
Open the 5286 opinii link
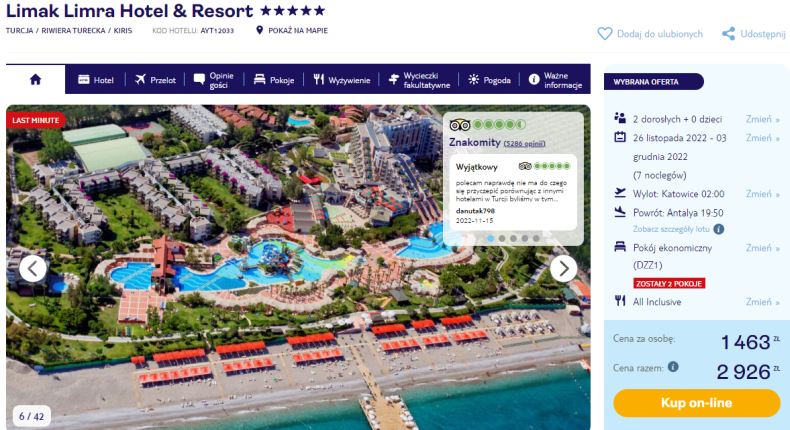524,144
